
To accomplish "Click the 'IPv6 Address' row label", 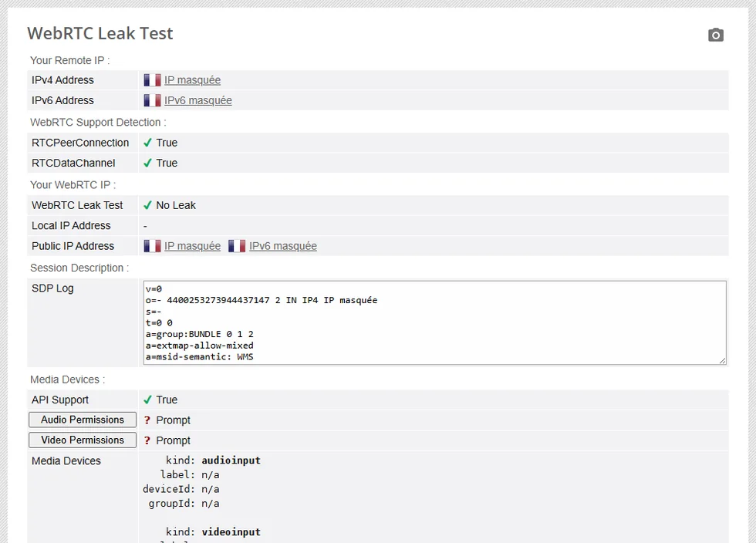I will (x=62, y=100).
